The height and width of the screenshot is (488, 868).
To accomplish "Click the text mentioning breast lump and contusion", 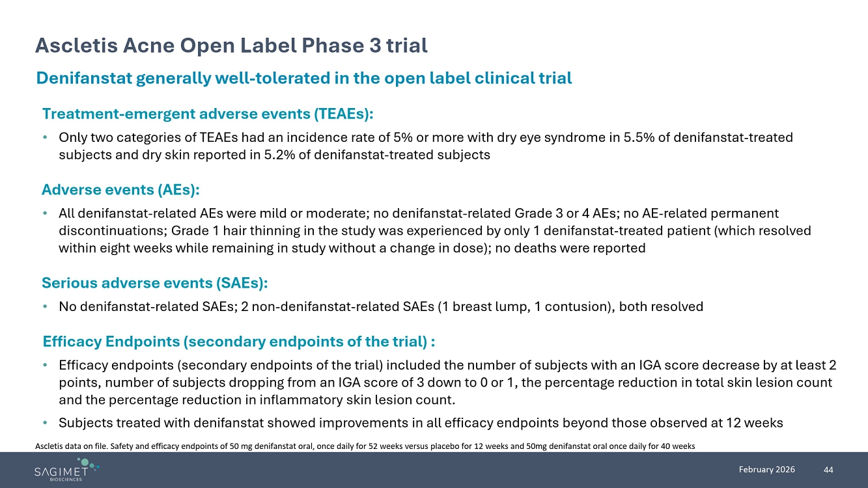I will tap(380, 307).
